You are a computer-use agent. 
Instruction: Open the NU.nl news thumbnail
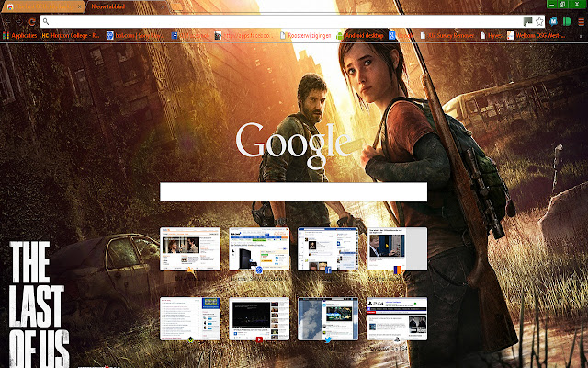[190, 248]
